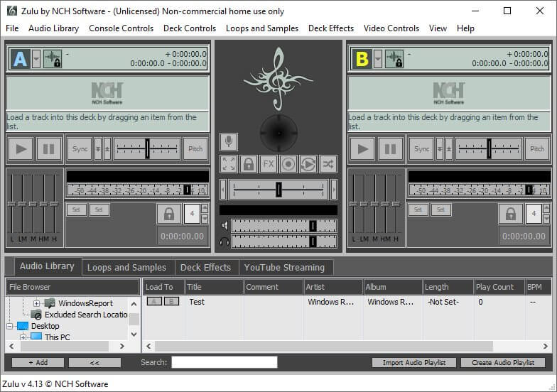Toggle the auto-play icon
This screenshot has height=392, width=557.
tap(308, 164)
